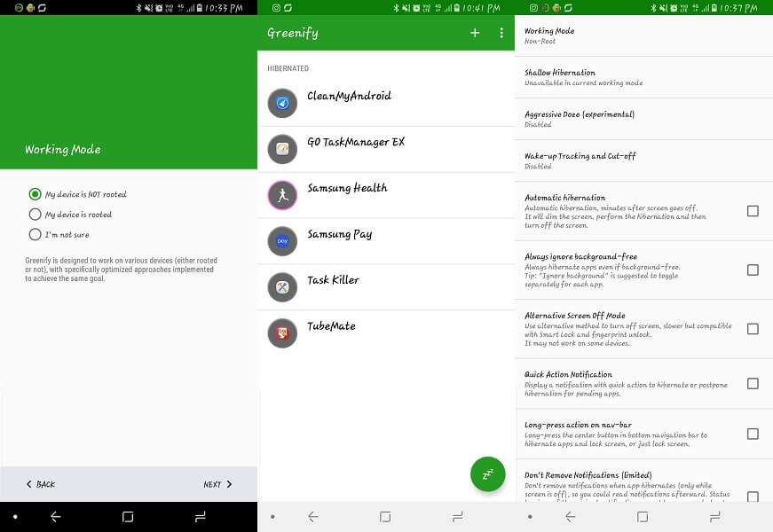Image resolution: width=773 pixels, height=532 pixels.
Task: Tap the Task Killer app icon
Action: (282, 286)
